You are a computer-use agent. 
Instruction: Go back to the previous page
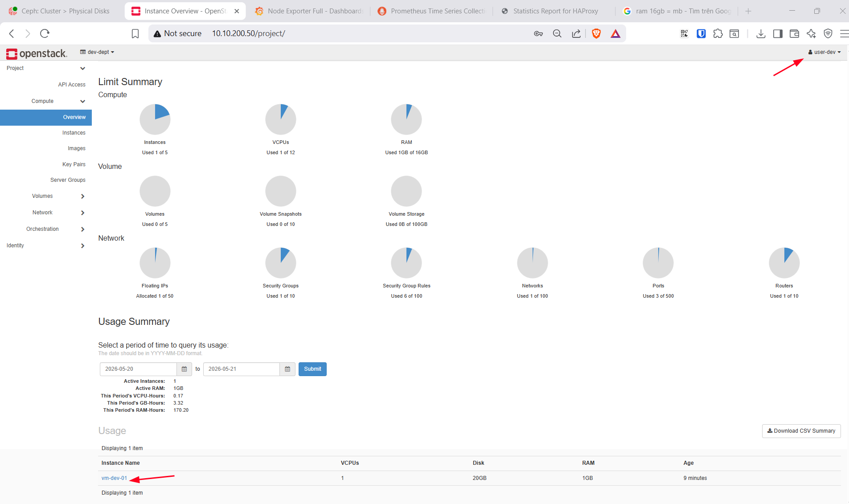click(12, 33)
